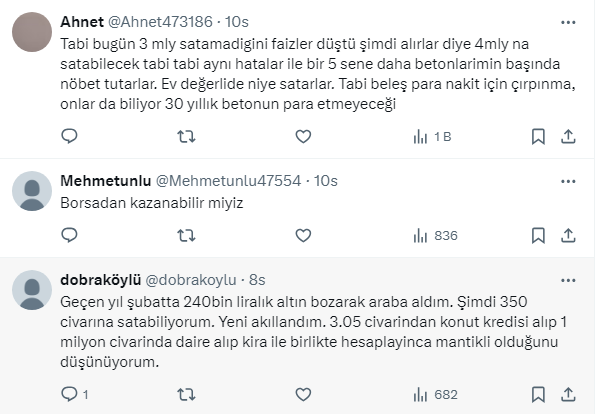Retweet the 'Borsadan kazanabilir miyiz' post
The height and width of the screenshot is (414, 603).
(x=186, y=236)
